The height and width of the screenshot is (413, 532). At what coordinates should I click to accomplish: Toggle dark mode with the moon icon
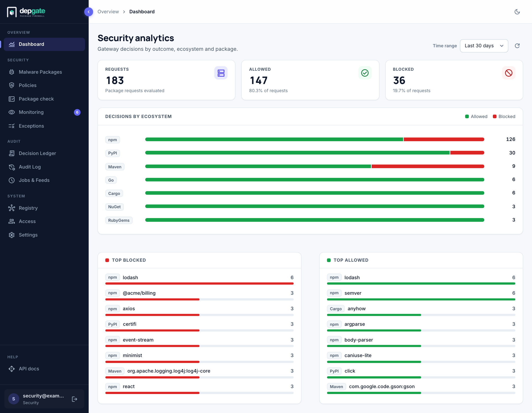pyautogui.click(x=517, y=12)
